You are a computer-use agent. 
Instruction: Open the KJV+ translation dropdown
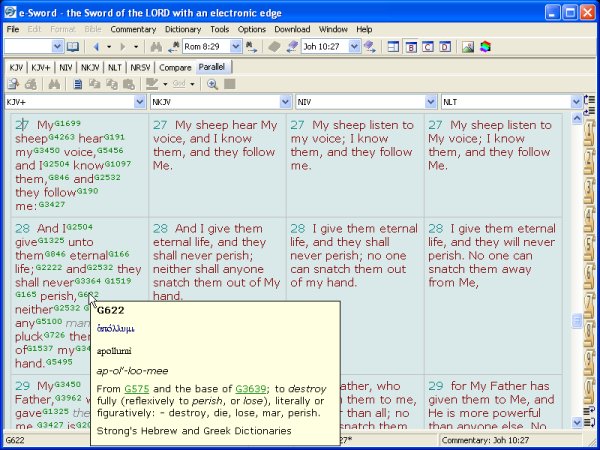coord(139,102)
